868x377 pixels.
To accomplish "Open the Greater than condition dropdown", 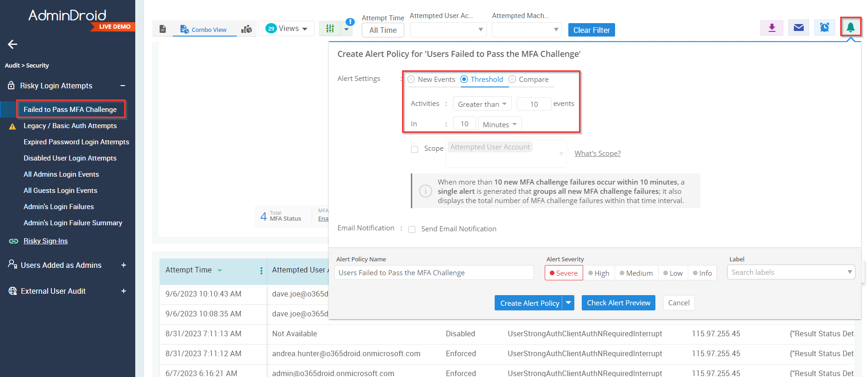I will [x=482, y=104].
